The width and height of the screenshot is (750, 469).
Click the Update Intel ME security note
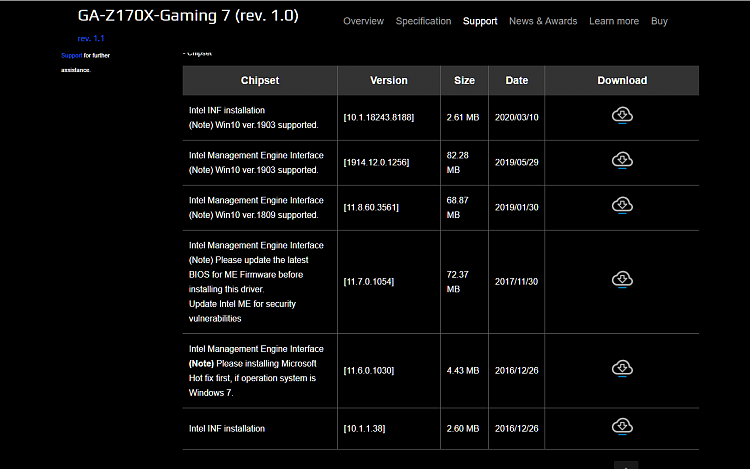(242, 311)
